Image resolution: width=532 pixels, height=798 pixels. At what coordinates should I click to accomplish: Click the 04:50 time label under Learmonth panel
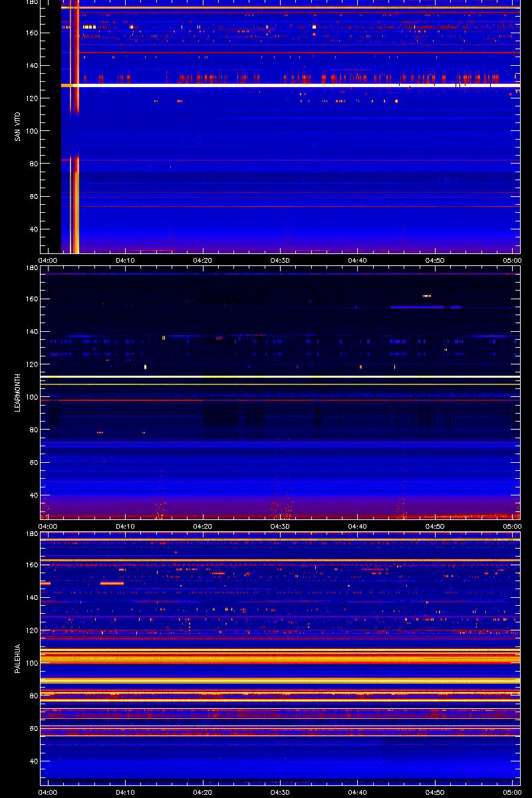[436, 526]
